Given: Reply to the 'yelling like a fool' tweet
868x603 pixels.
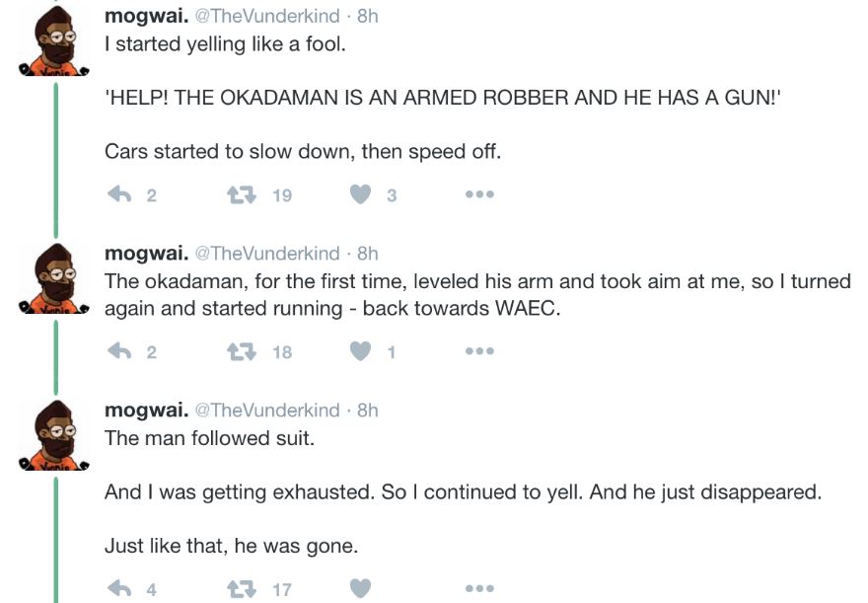Looking at the screenshot, I should 119,194.
